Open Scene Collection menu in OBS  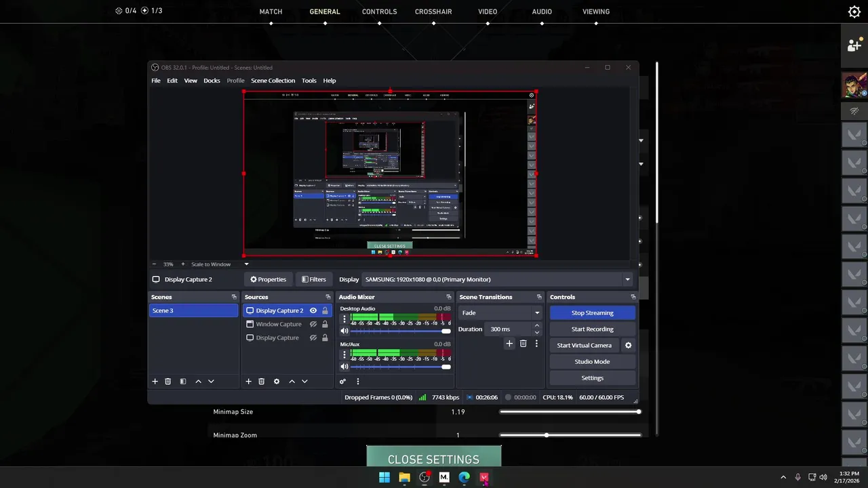tap(273, 81)
